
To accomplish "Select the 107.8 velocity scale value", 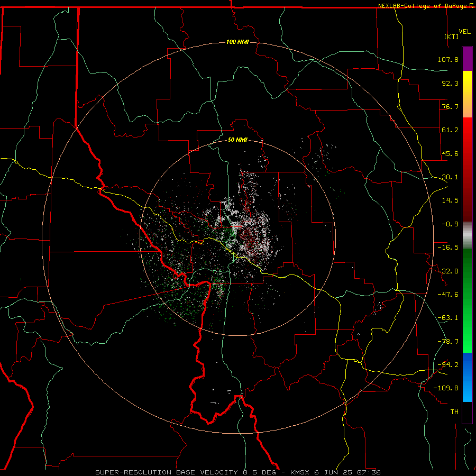I will point(448,59).
